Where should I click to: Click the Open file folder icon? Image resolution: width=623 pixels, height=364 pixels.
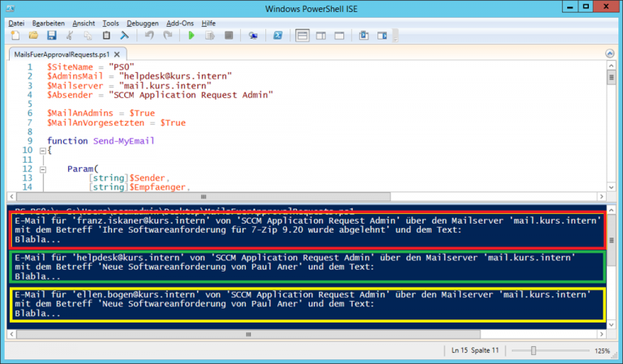point(33,36)
